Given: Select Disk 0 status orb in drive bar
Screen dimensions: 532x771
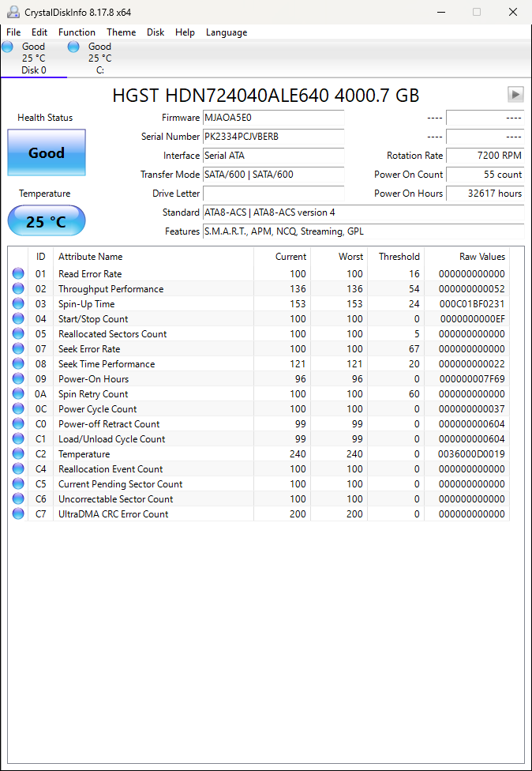Looking at the screenshot, I should coord(8,47).
